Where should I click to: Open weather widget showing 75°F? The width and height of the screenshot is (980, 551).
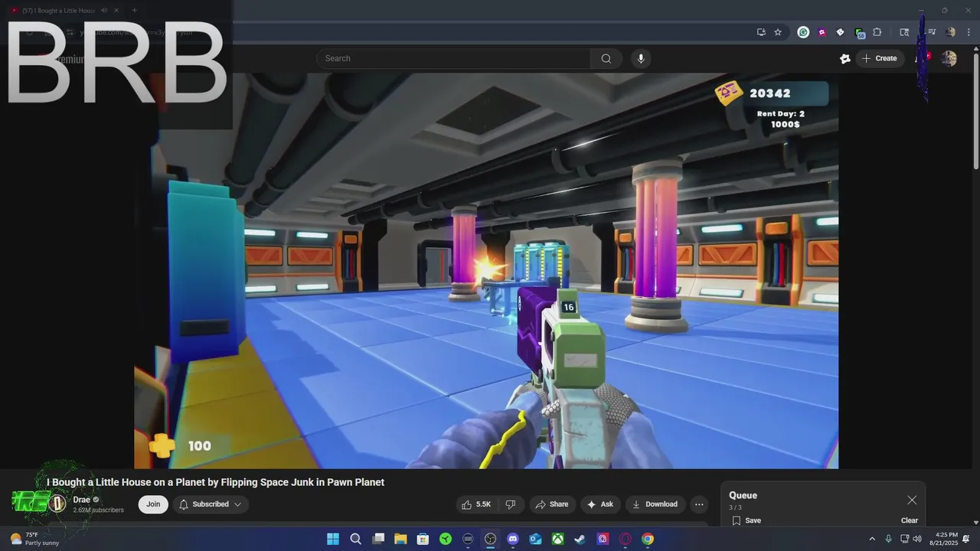coord(34,539)
